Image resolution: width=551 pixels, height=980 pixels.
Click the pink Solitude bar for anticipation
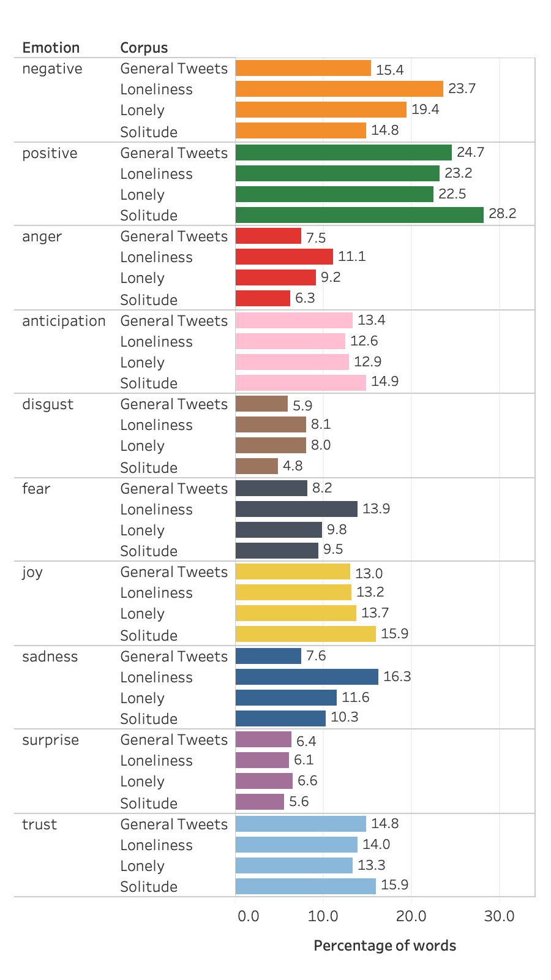pyautogui.click(x=301, y=383)
